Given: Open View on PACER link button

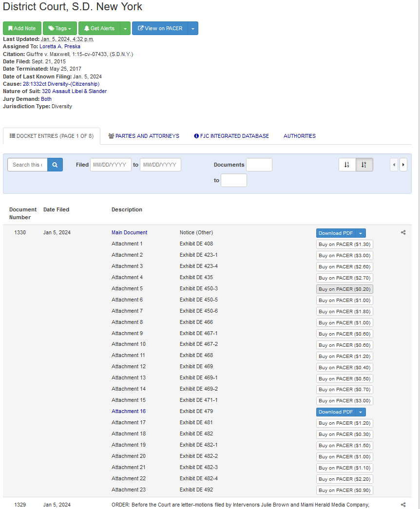Looking at the screenshot, I should point(160,28).
